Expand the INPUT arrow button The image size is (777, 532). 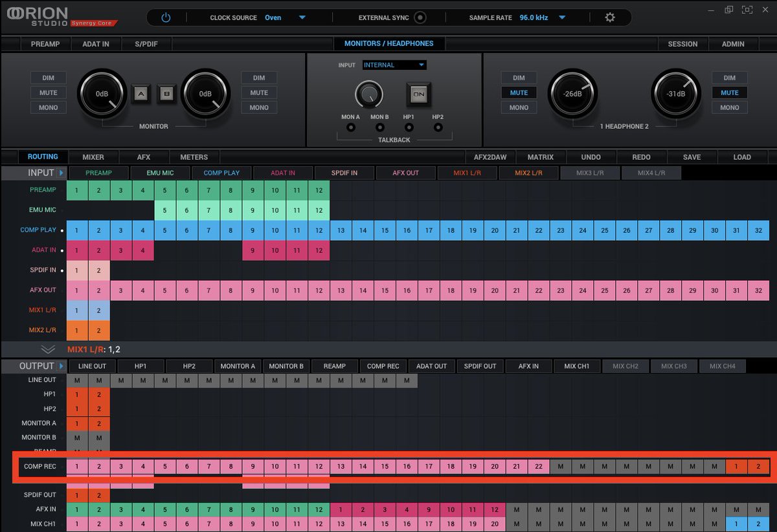[x=61, y=173]
